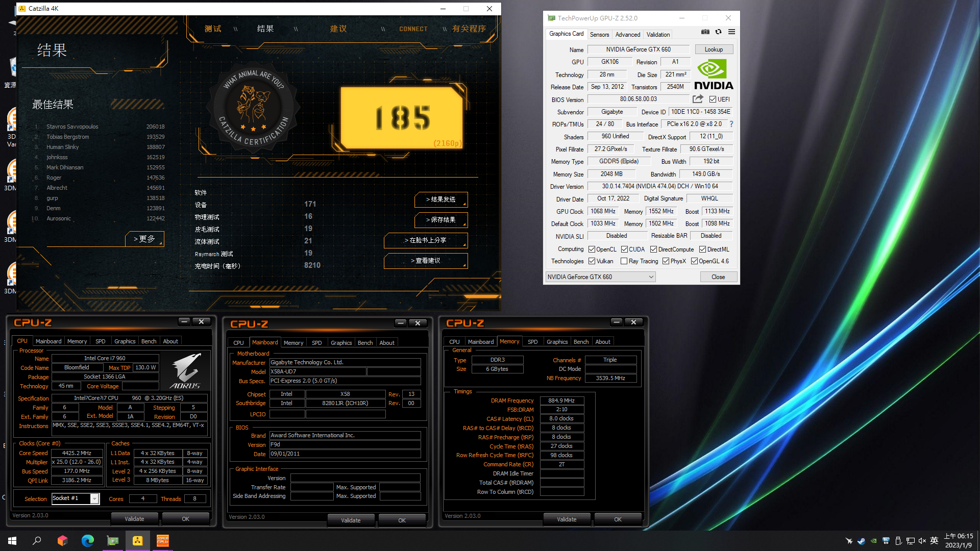Screen dimensions: 980x551
Task: Open 有关程序 tab in Catzilla
Action: (469, 29)
